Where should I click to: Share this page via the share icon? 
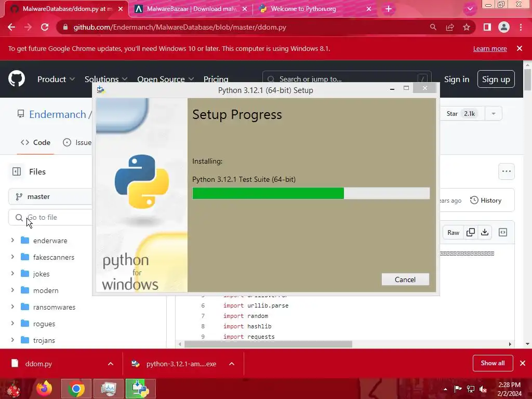point(450,27)
